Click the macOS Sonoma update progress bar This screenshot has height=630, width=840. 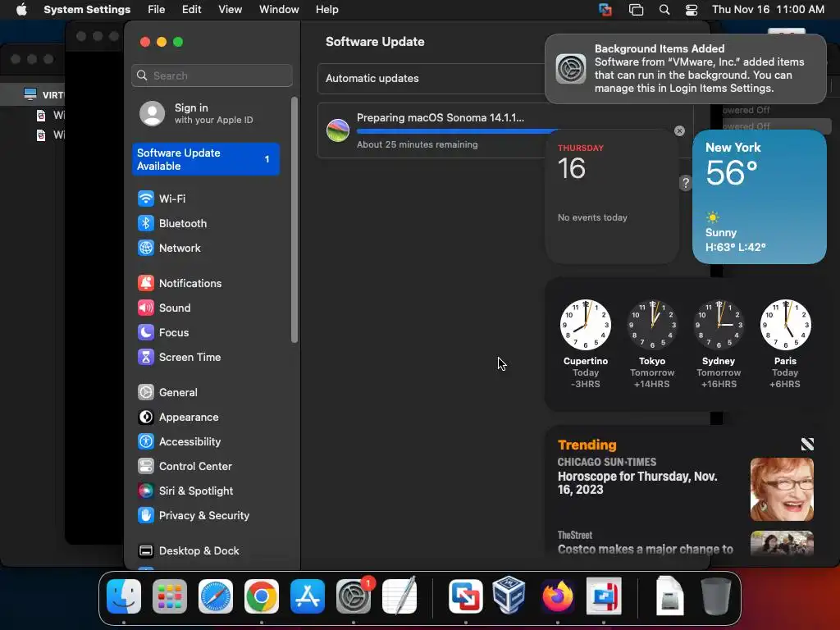(x=456, y=131)
